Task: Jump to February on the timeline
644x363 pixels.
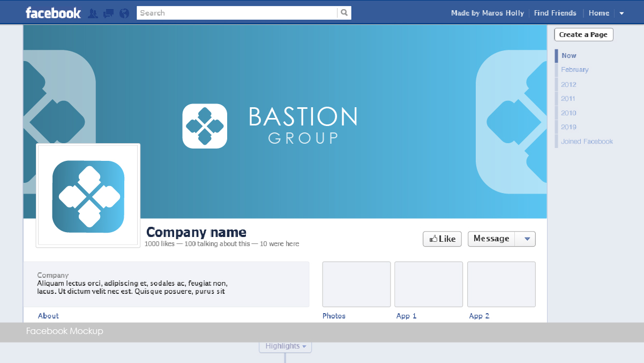Action: [575, 70]
